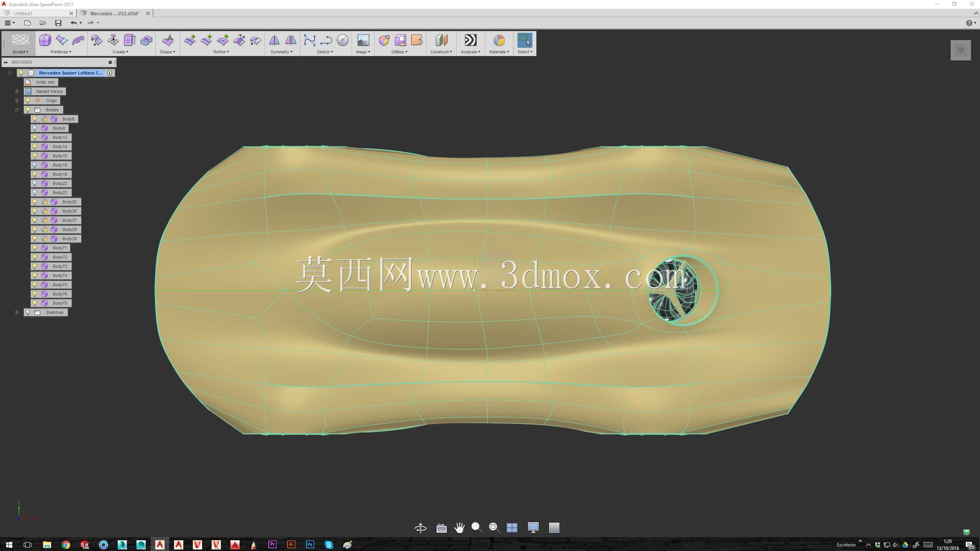
Task: Open the Sketch menu
Action: (325, 52)
